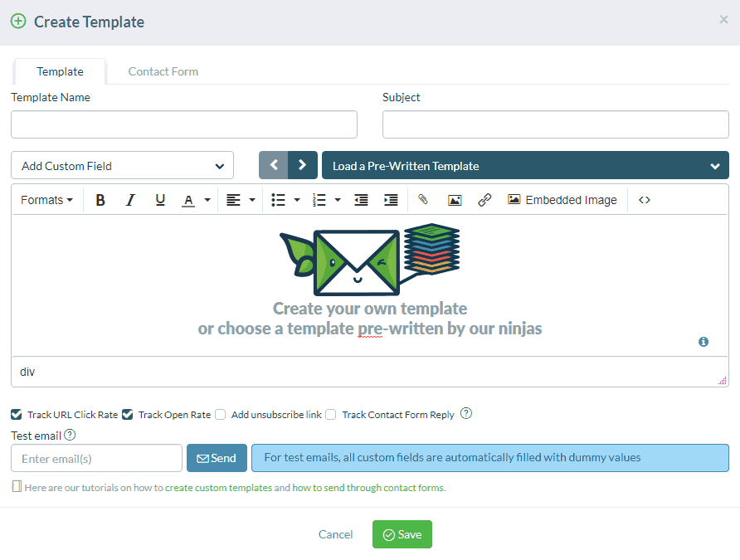Viewport: 740px width, 560px height.
Task: Toggle Underline text formatting
Action: click(x=160, y=200)
